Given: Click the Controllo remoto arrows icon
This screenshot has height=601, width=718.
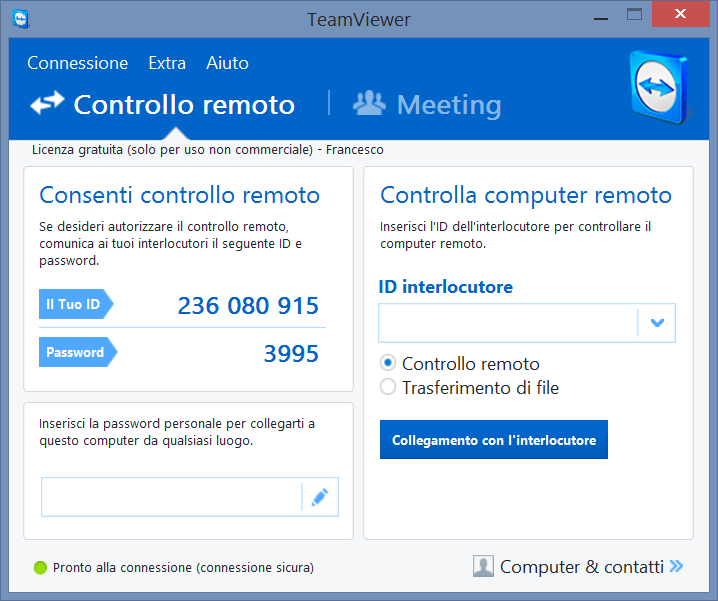Looking at the screenshot, I should 47,103.
